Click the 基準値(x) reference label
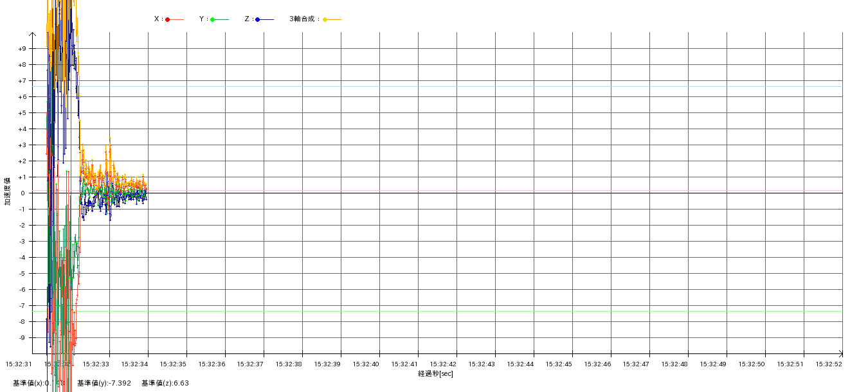The height and width of the screenshot is (392, 868). coord(31,383)
